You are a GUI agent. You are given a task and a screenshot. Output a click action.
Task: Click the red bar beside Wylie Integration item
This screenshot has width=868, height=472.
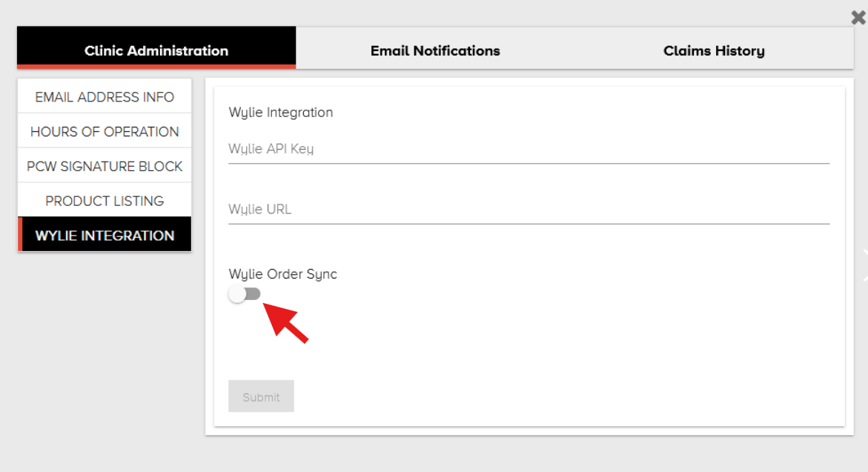(20, 235)
